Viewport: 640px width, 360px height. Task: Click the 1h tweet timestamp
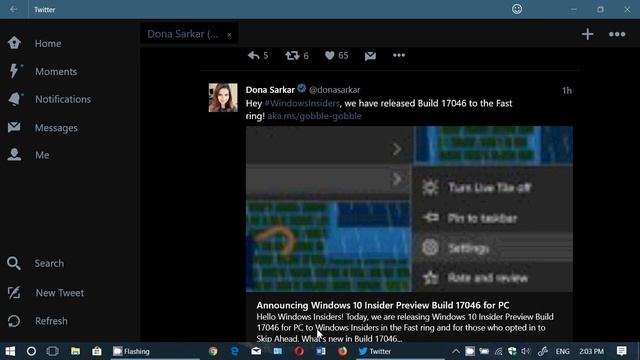tap(567, 91)
